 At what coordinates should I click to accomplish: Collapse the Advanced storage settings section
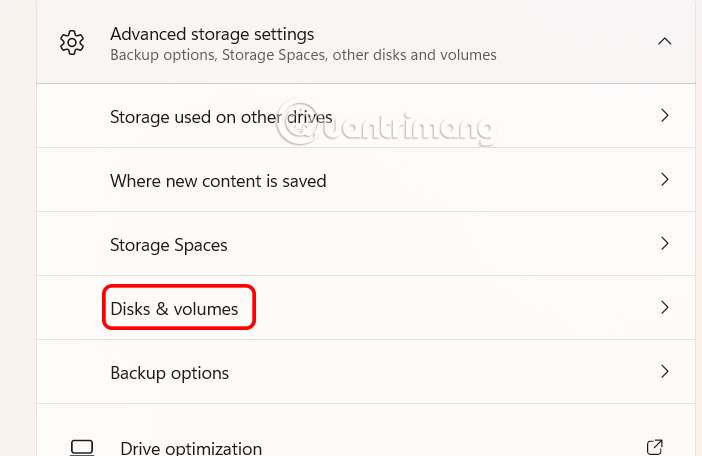click(664, 42)
